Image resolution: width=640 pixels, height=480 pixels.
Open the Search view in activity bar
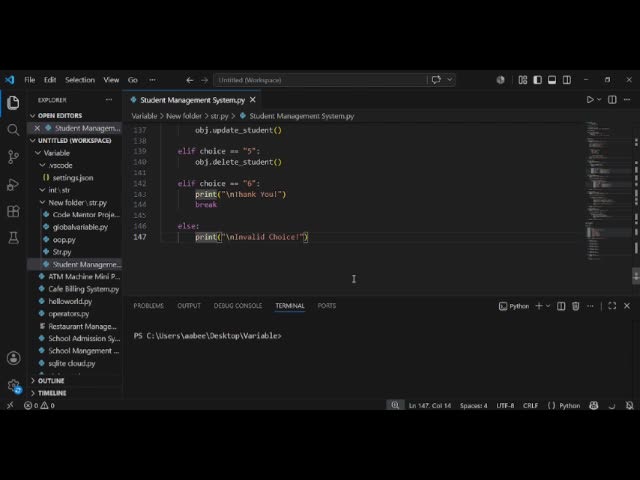[x=13, y=130]
